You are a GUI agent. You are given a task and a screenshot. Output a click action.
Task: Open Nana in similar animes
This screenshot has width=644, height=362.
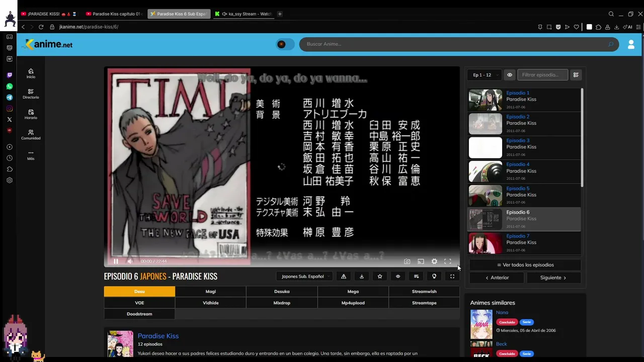502,313
